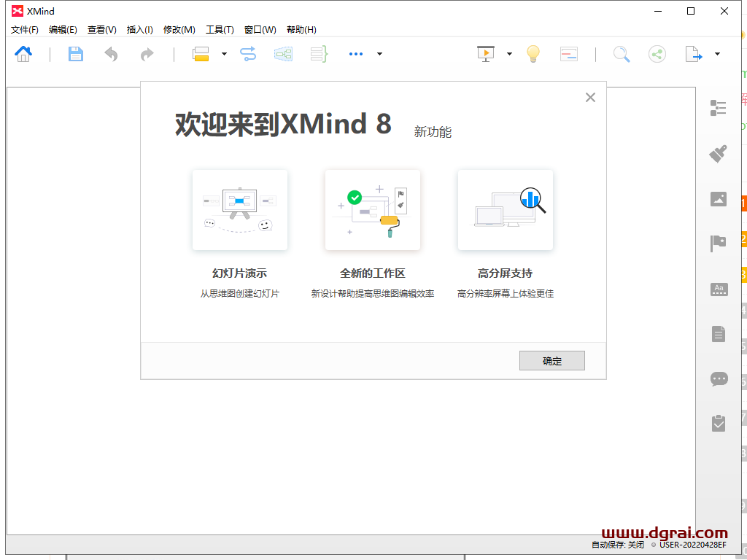Open the 插入(I) menu
This screenshot has height=560, width=747.
[x=138, y=30]
